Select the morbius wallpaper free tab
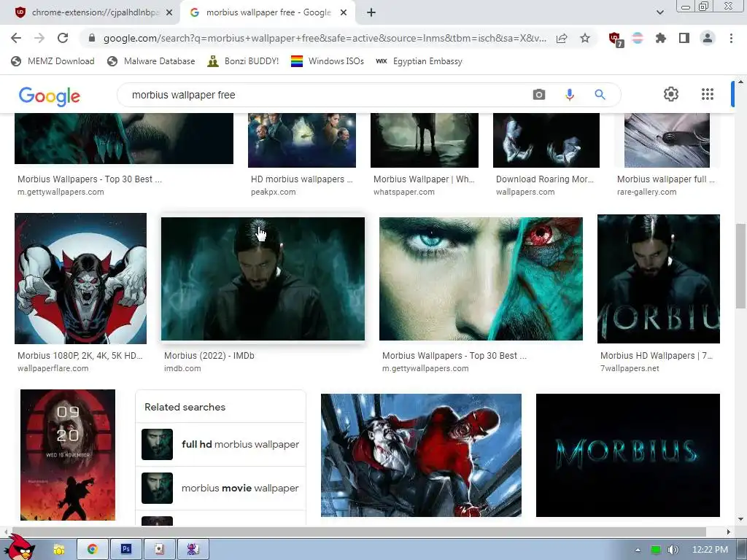Viewport: 747px width, 560px height. pos(268,12)
